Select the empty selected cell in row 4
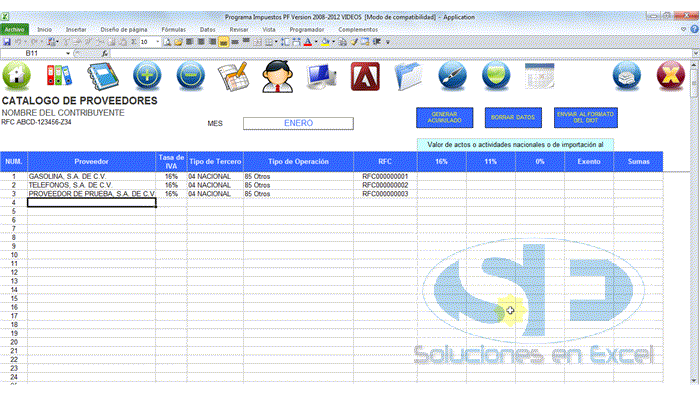 tap(92, 203)
